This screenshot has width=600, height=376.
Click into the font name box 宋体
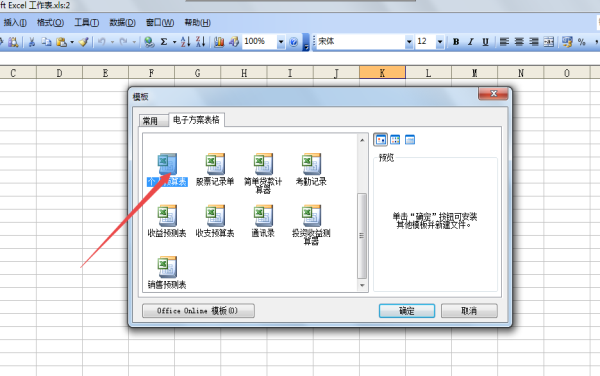pos(360,42)
